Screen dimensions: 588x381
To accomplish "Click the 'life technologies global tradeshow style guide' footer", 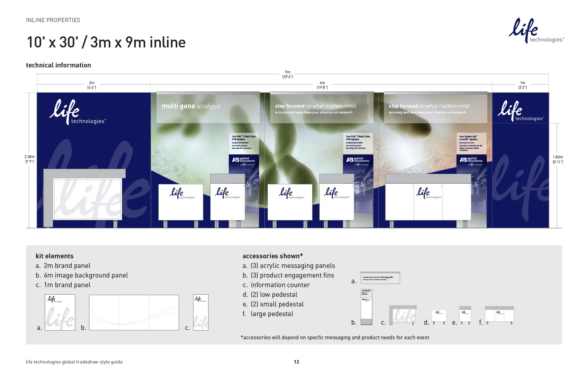I will point(74,362).
